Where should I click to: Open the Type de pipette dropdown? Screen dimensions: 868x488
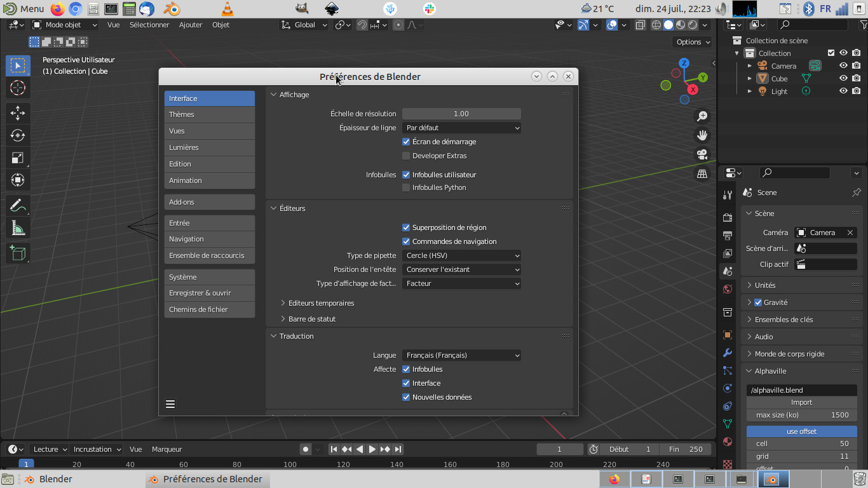tap(462, 255)
